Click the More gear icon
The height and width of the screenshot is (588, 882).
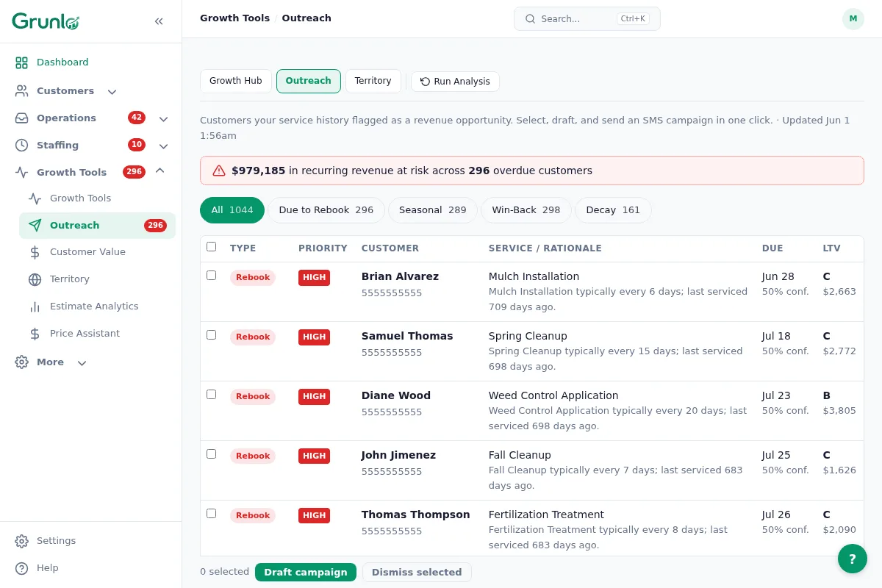coord(22,362)
